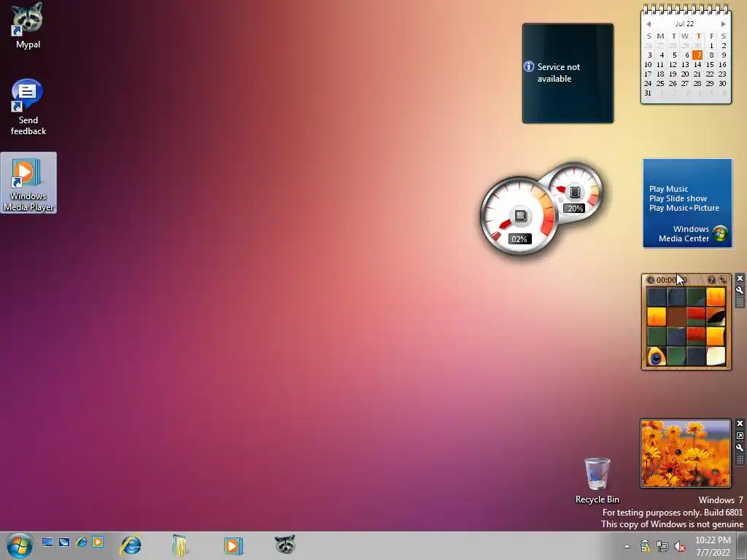This screenshot has height=560, width=747.
Task: Open the Mypal raccoon taskbar icon
Action: [285, 545]
